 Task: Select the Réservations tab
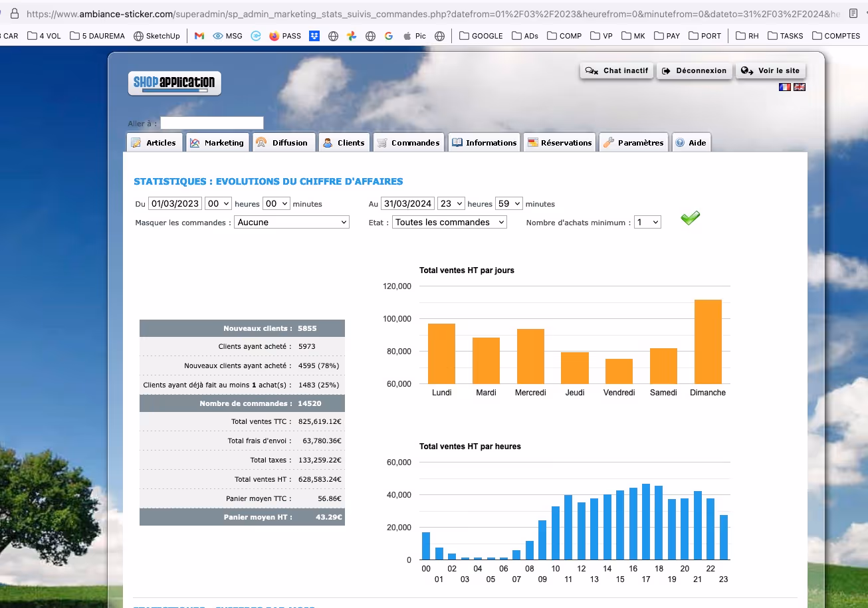558,142
